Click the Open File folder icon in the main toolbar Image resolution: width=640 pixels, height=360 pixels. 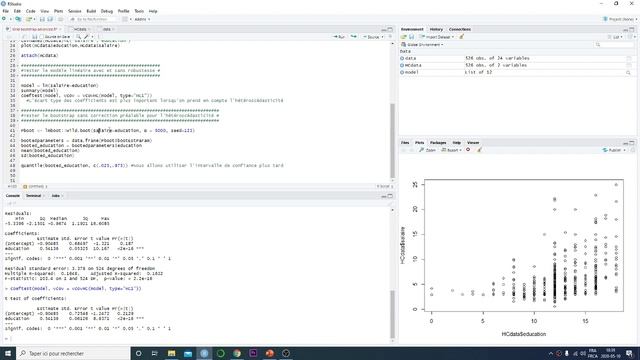pos(29,19)
